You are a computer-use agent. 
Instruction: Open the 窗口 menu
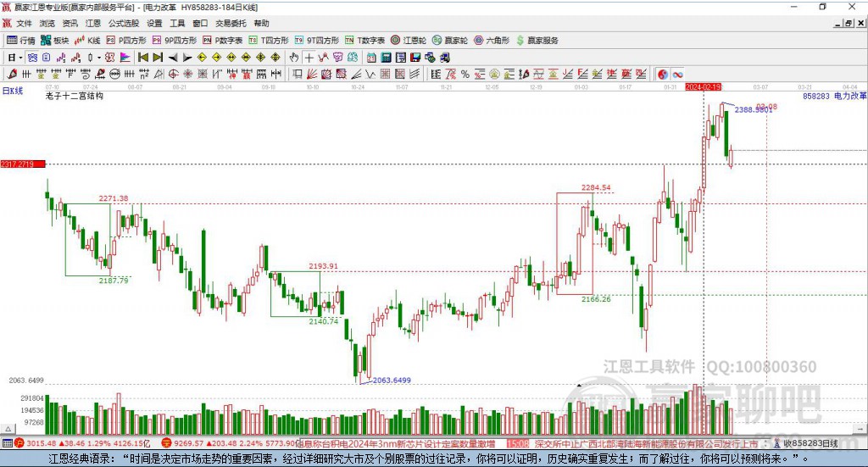200,23
